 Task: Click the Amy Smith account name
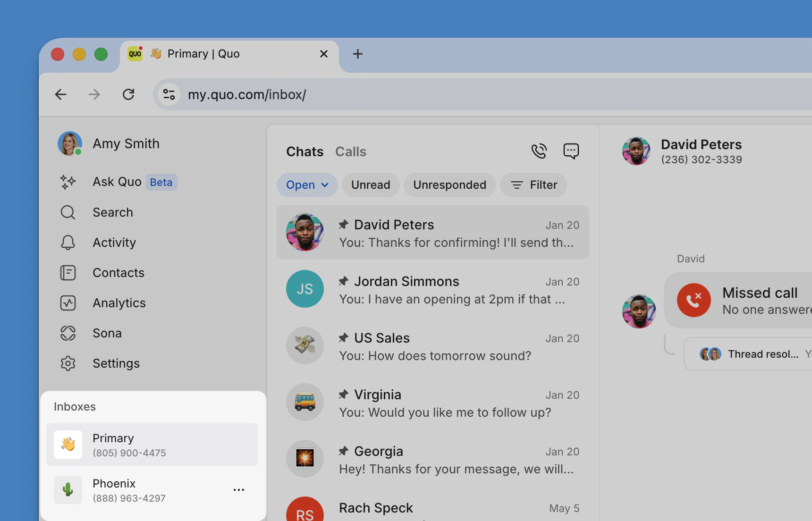(x=126, y=143)
